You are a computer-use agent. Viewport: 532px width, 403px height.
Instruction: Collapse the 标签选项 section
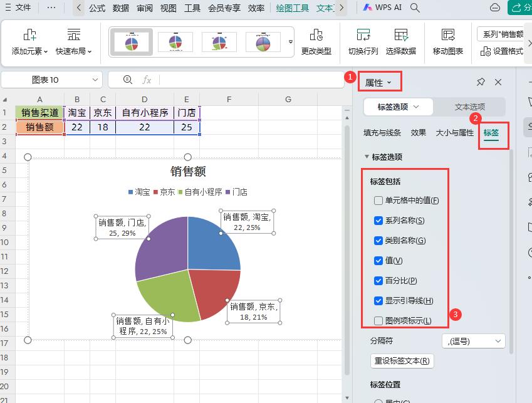[367, 157]
